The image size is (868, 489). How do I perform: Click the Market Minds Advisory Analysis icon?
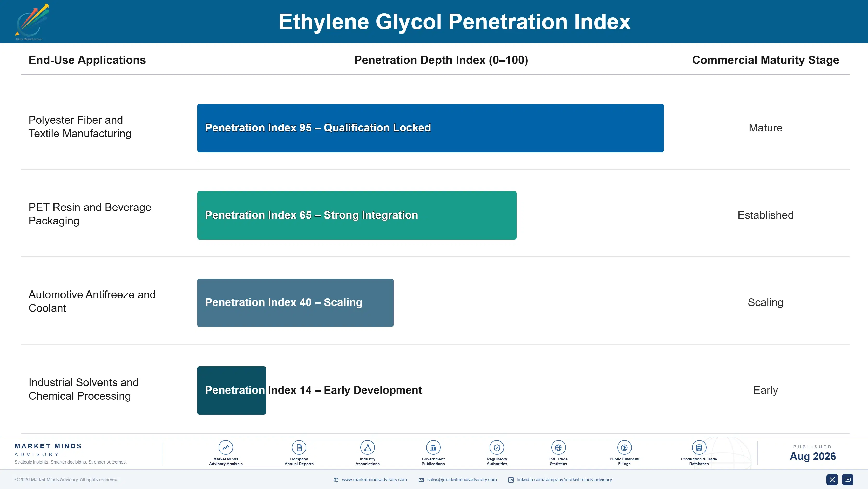[x=226, y=447]
